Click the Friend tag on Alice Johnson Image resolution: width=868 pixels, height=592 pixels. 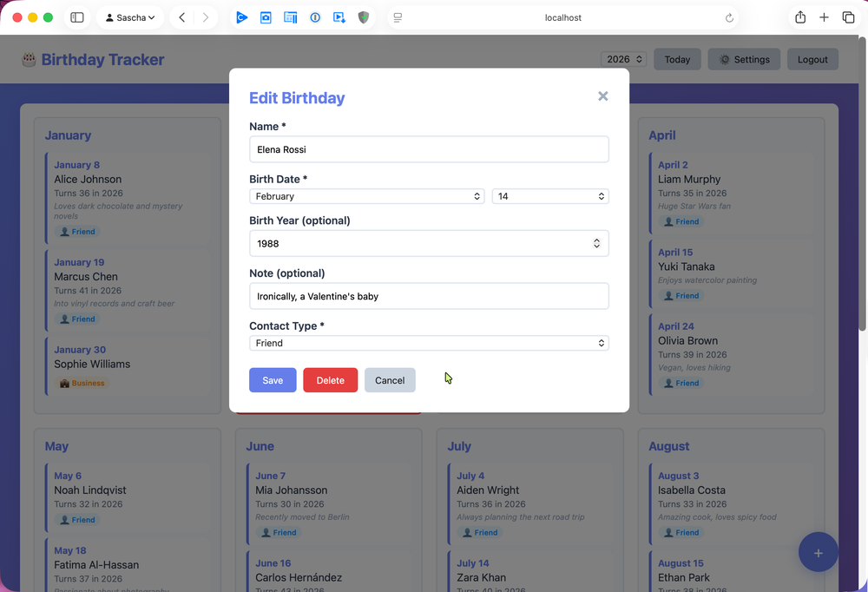[77, 232]
